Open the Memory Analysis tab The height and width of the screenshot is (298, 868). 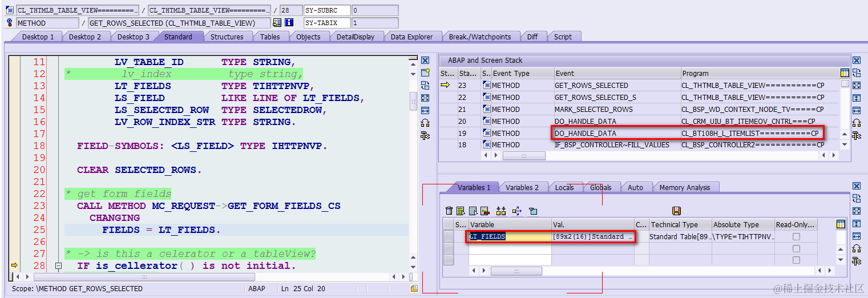(685, 187)
